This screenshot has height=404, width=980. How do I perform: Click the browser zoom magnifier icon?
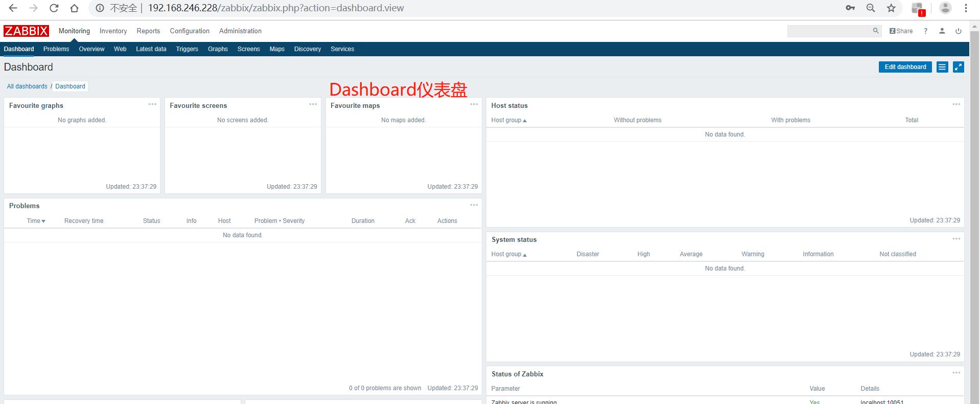[871, 8]
